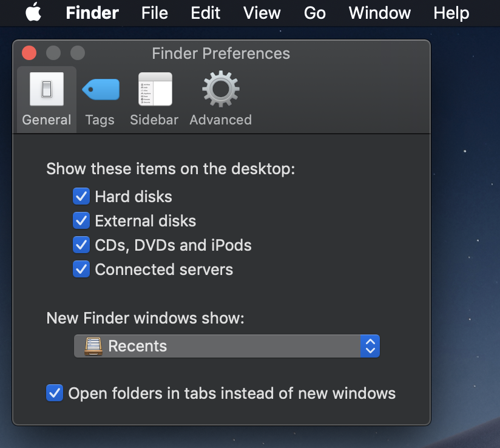This screenshot has height=448, width=500.
Task: Open Advanced gear preferences
Action: coord(221,100)
